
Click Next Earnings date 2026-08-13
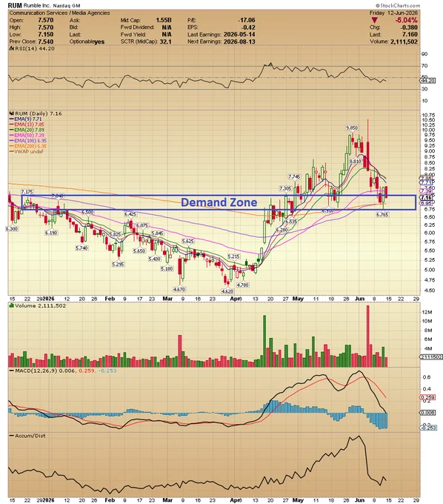pyautogui.click(x=239, y=42)
